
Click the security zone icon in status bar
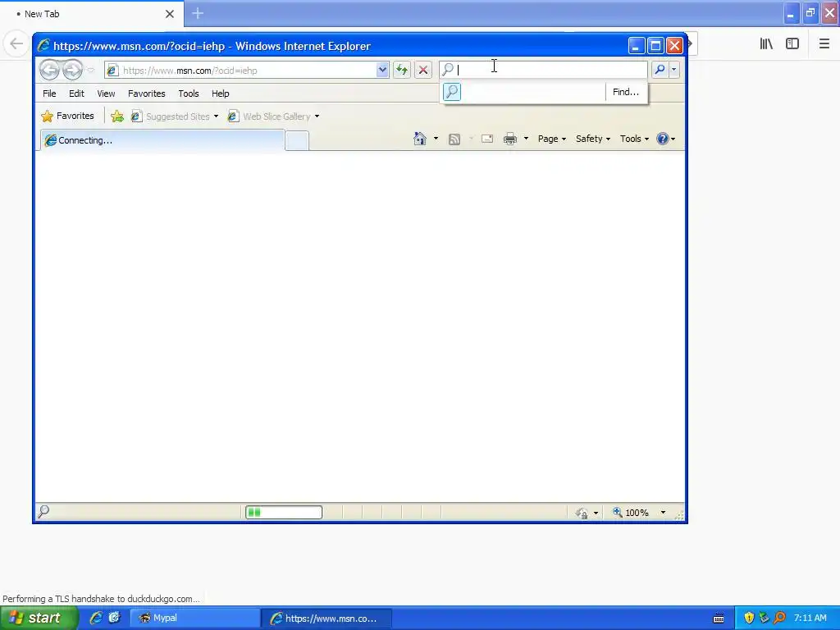coord(582,514)
